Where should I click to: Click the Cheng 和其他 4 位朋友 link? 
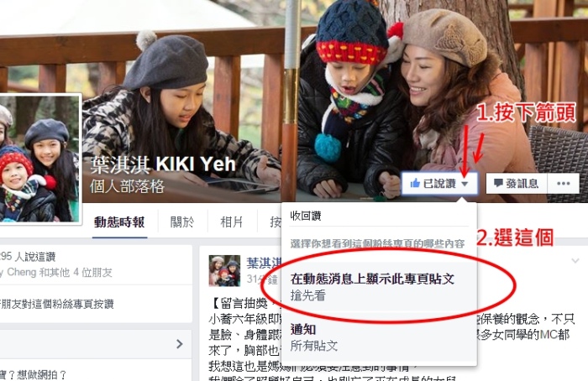tap(56, 273)
